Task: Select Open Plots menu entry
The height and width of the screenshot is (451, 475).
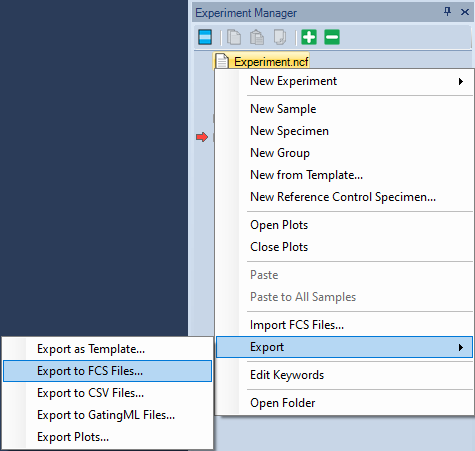Action: pyautogui.click(x=344, y=225)
